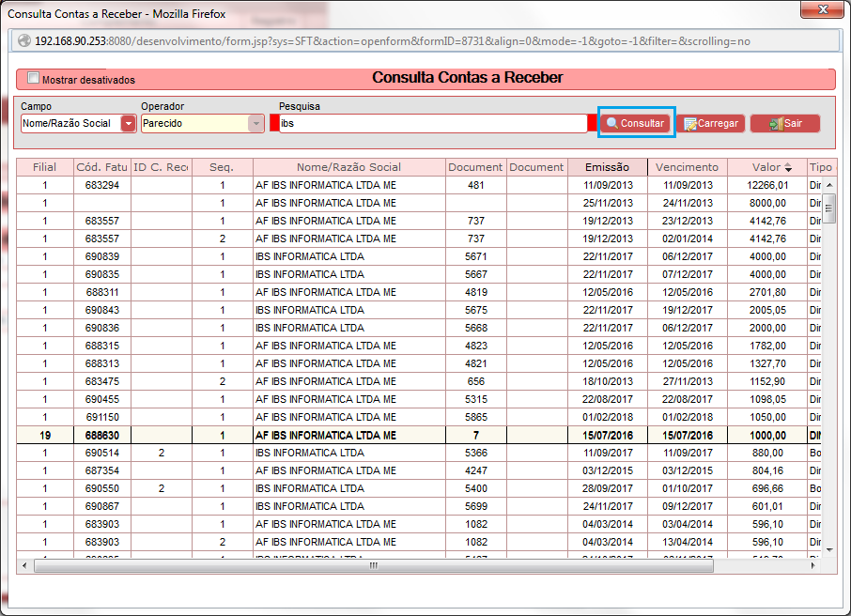Select highlighted row code 688630

coord(102,436)
